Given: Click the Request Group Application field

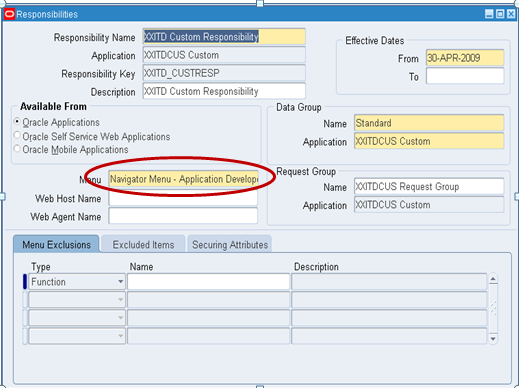Looking at the screenshot, I should tap(429, 204).
